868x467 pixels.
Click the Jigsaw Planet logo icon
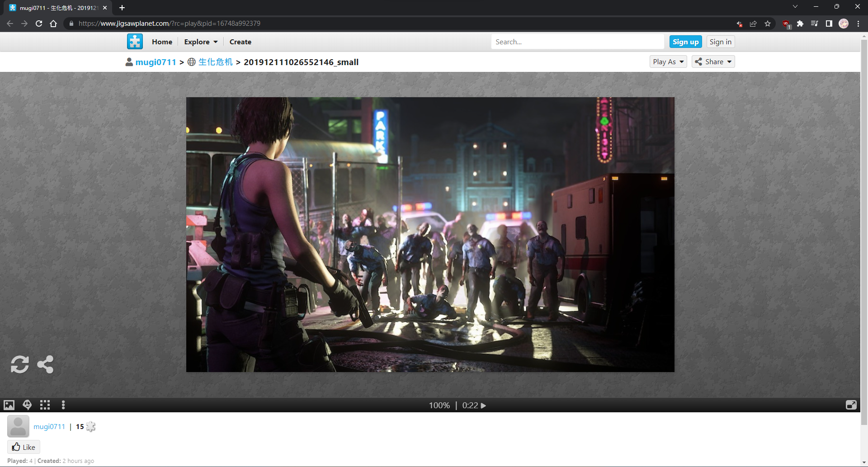[x=135, y=42]
